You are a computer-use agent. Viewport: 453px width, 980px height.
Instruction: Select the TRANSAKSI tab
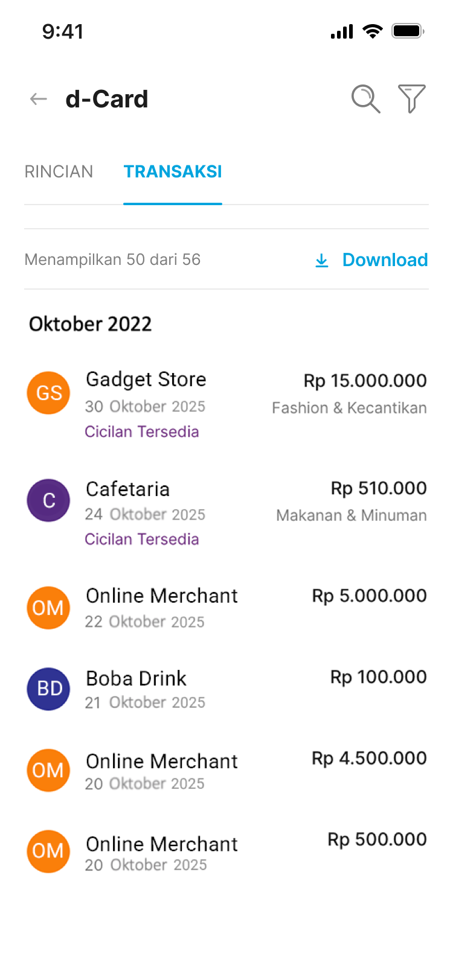(173, 172)
